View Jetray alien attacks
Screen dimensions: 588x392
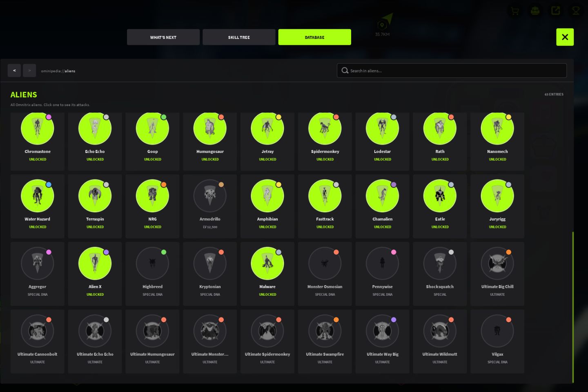pyautogui.click(x=267, y=142)
